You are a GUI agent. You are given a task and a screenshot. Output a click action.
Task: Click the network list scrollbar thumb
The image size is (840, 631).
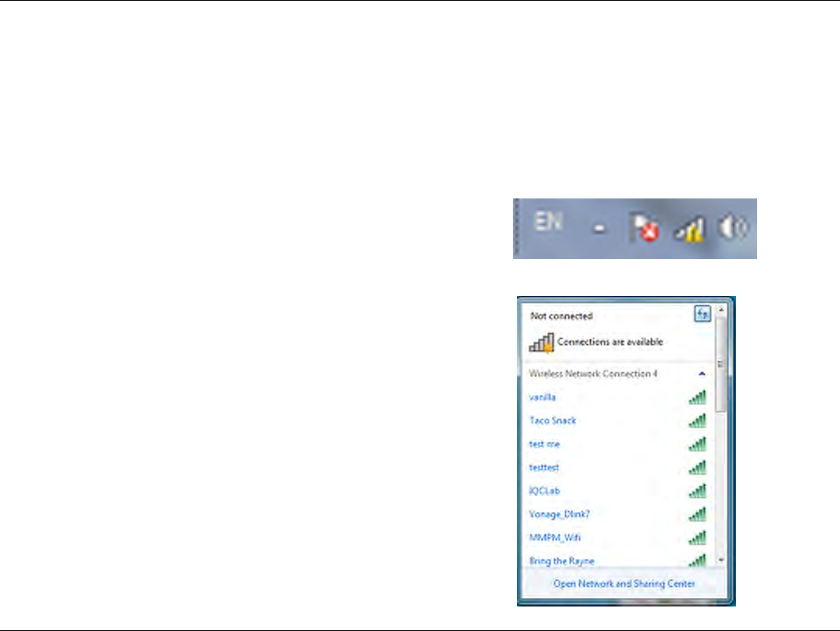[x=721, y=364]
